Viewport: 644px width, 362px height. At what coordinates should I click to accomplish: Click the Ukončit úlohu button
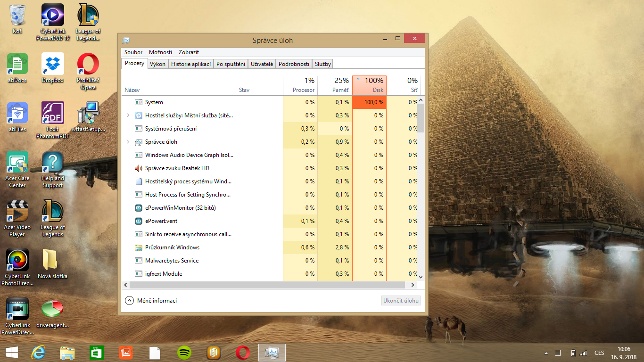401,301
